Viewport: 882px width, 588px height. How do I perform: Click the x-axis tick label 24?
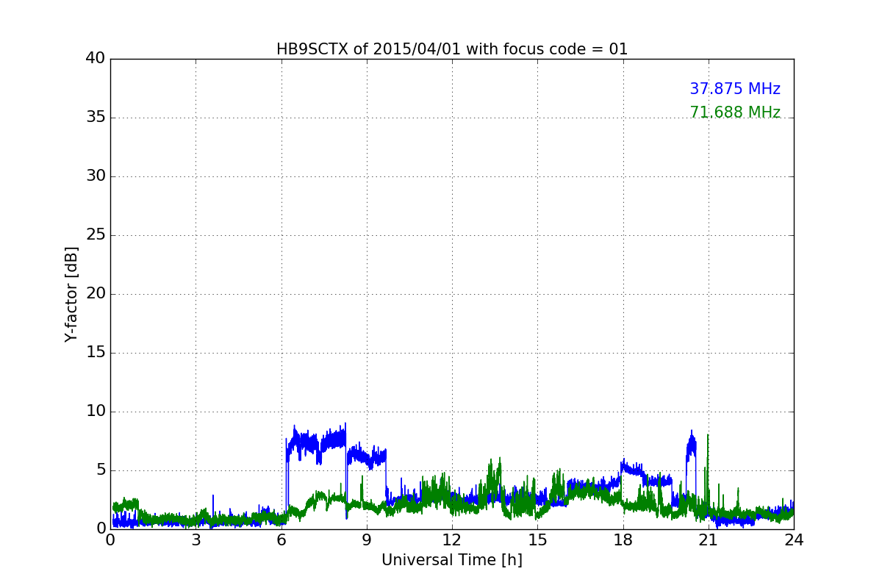coord(794,540)
